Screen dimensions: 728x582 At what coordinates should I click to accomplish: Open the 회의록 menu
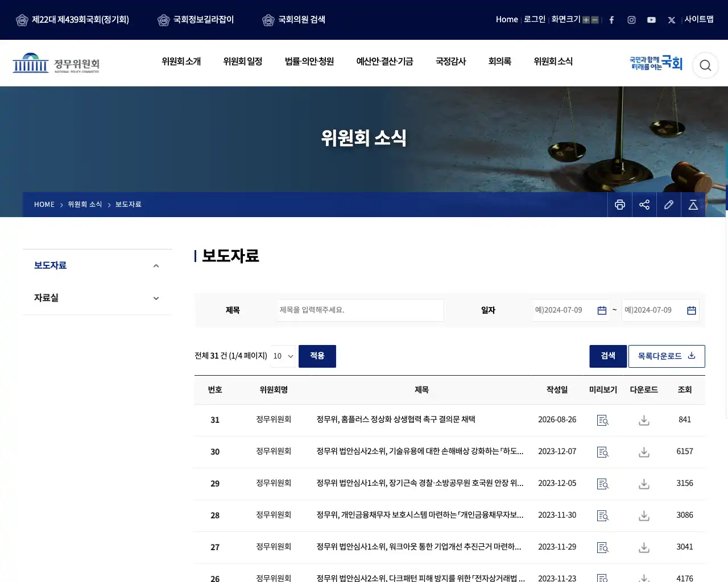click(499, 61)
